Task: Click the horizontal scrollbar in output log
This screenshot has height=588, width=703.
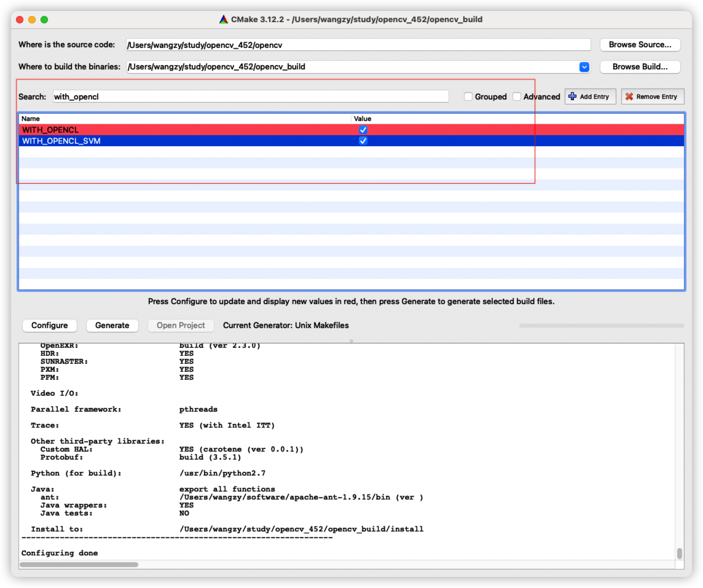Action: pos(79,565)
